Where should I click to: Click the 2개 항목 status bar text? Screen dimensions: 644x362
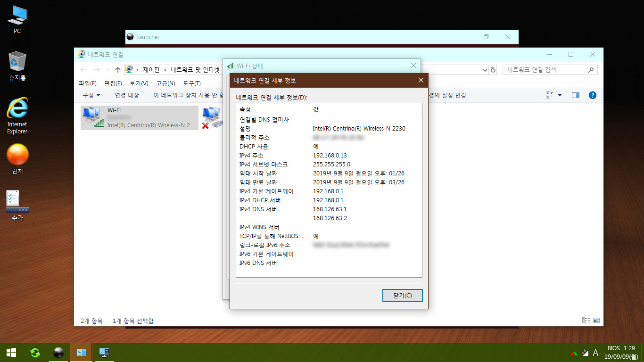91,321
